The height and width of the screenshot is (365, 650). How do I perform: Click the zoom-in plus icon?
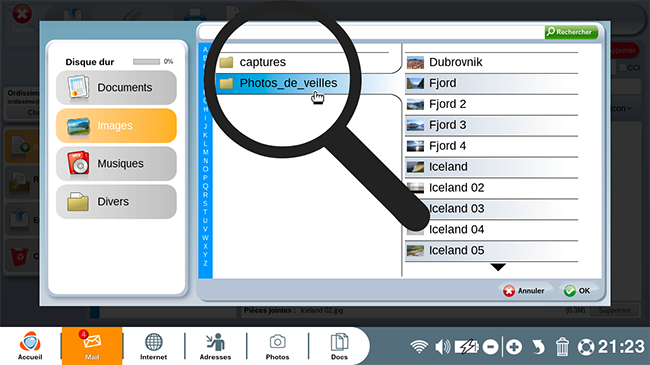click(514, 347)
